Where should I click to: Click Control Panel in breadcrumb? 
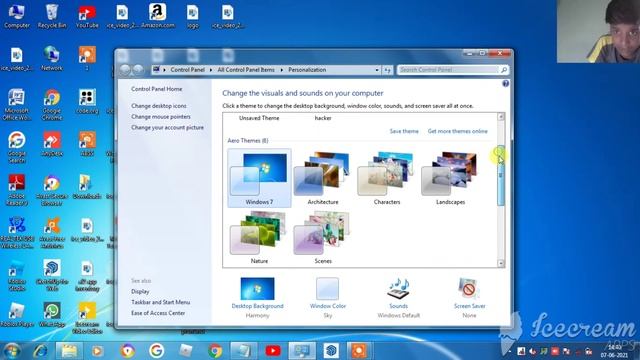point(187,70)
